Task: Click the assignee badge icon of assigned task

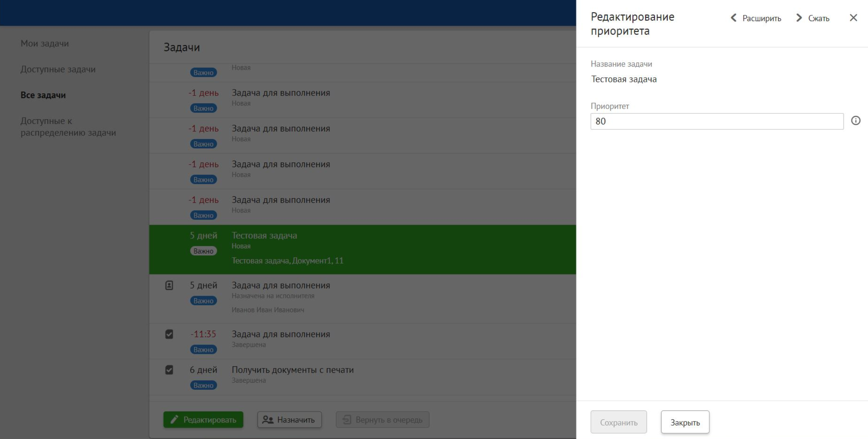Action: pyautogui.click(x=169, y=285)
